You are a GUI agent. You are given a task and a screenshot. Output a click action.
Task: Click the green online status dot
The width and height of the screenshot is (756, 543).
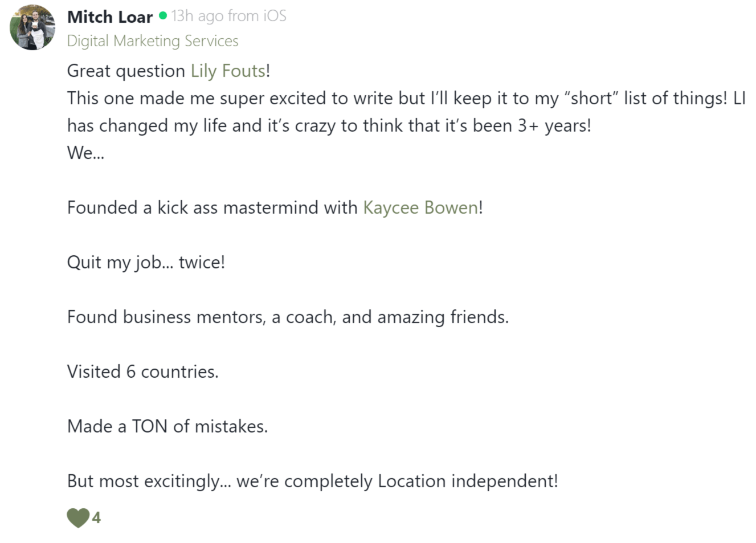coord(163,16)
